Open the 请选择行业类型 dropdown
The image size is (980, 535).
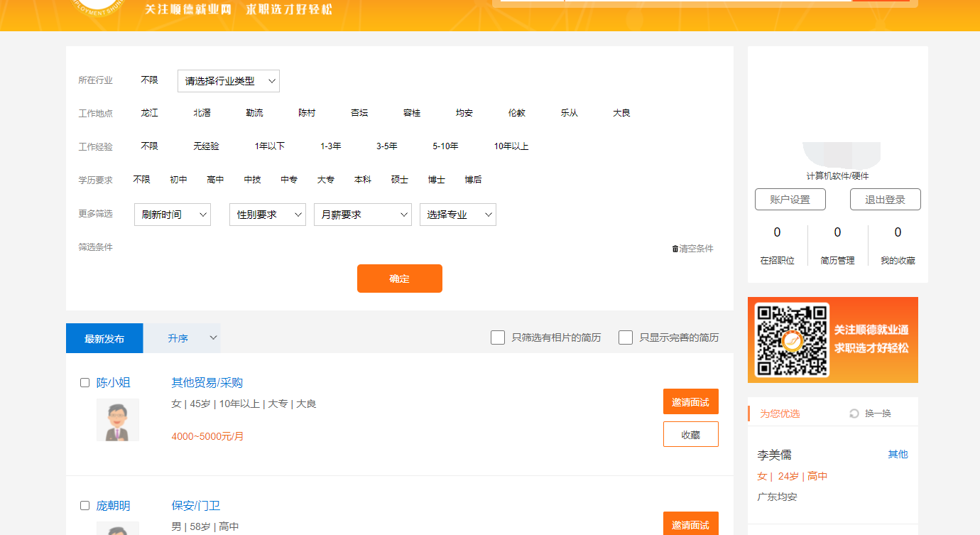229,81
